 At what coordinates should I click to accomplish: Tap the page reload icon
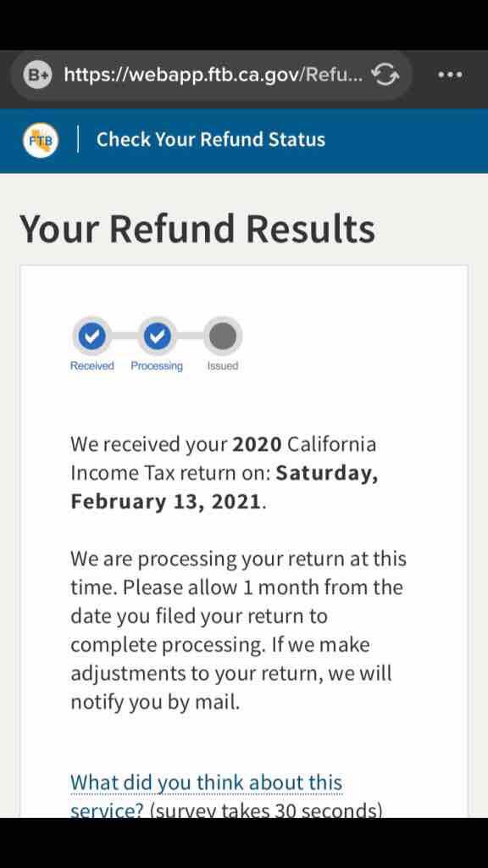(385, 75)
